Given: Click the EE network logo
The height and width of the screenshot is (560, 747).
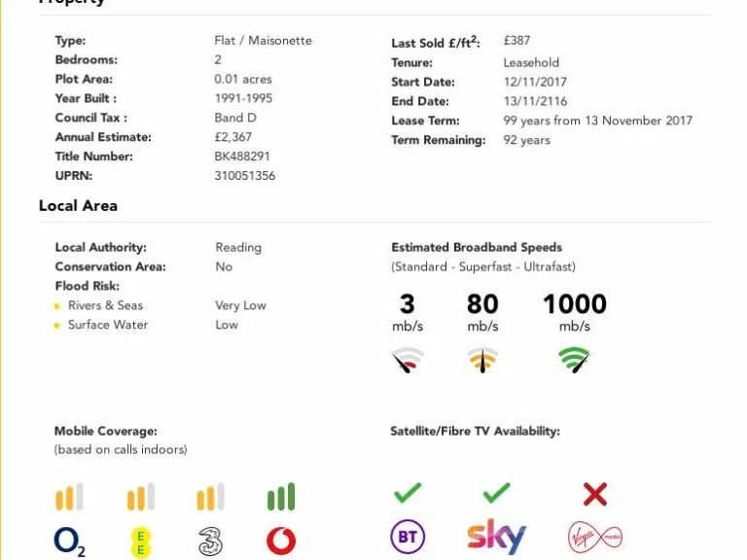Looking at the screenshot, I should pyautogui.click(x=141, y=541).
